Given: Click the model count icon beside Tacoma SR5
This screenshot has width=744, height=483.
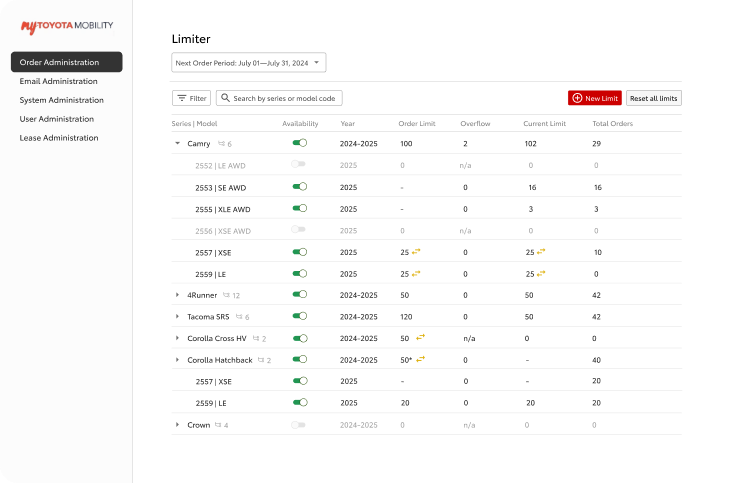Looking at the screenshot, I should coord(239,316).
